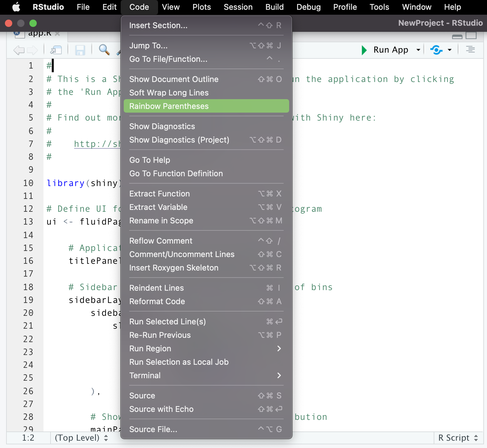The image size is (487, 448).
Task: Open the Plots menu
Action: 202,7
